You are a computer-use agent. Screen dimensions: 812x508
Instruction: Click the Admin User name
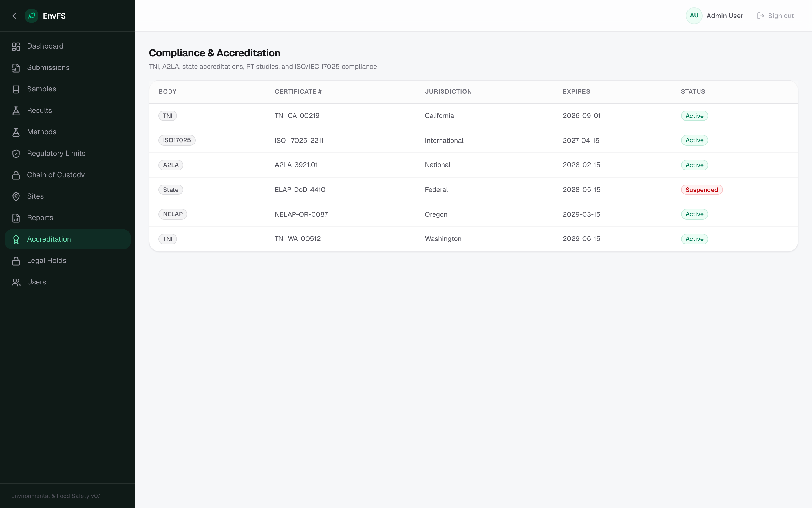[x=724, y=16]
